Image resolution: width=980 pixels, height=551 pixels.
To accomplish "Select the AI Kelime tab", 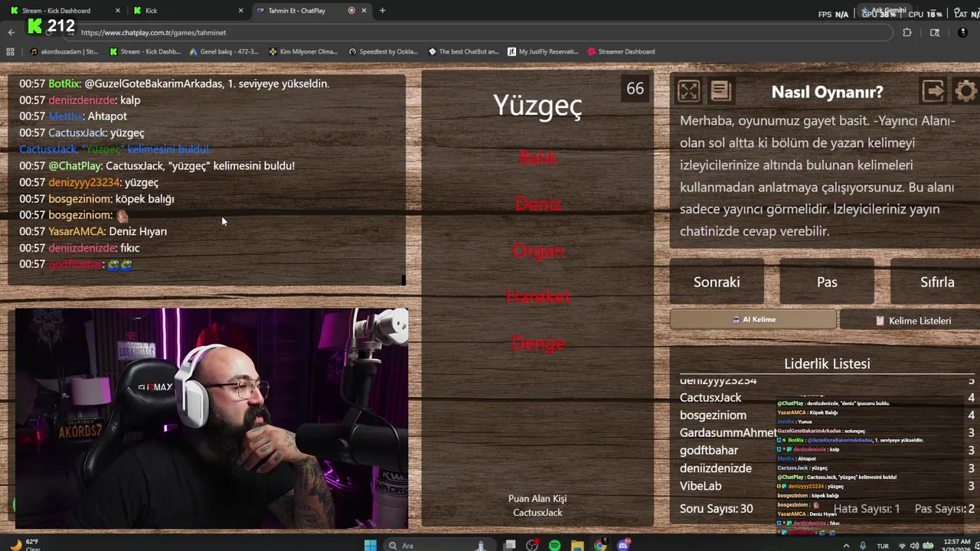I will coord(753,320).
